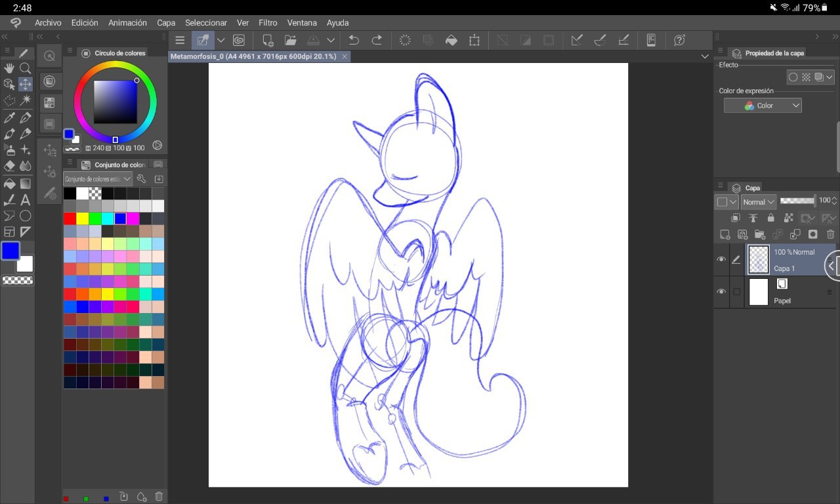Open the hamburger menu in command bar

180,40
